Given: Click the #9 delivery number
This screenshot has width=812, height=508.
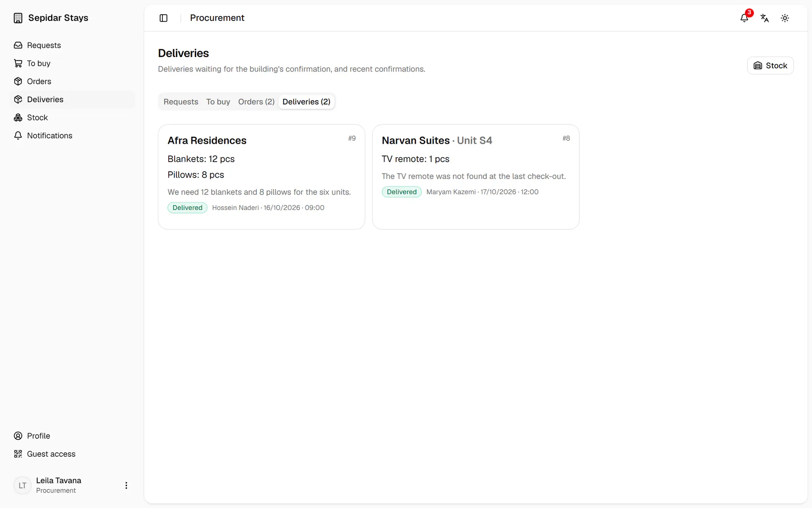Looking at the screenshot, I should (352, 138).
